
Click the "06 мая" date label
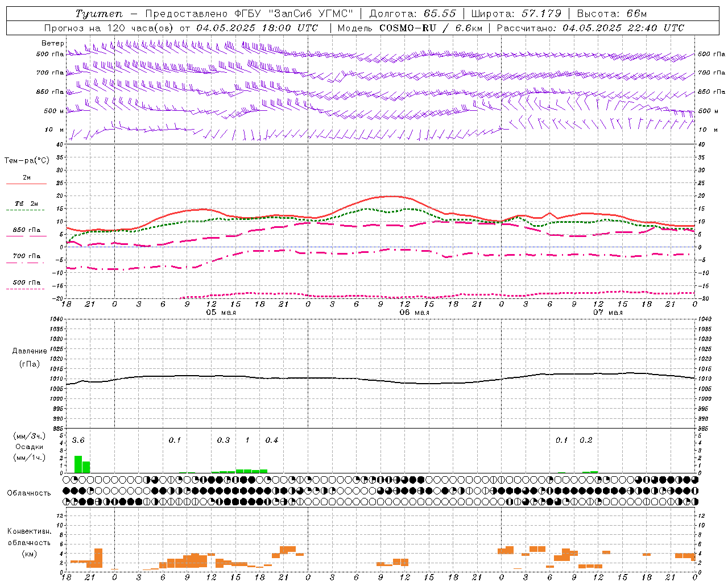(x=414, y=313)
